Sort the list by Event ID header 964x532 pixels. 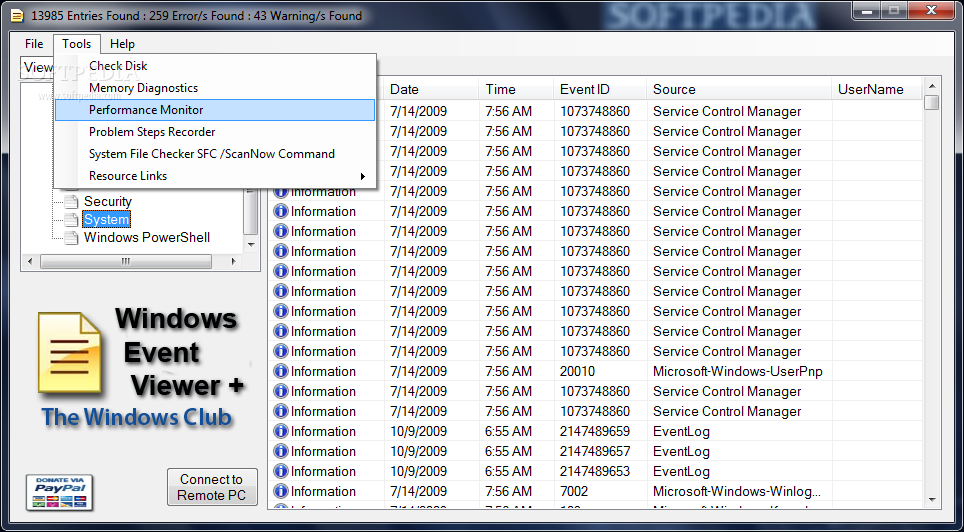pyautogui.click(x=600, y=89)
